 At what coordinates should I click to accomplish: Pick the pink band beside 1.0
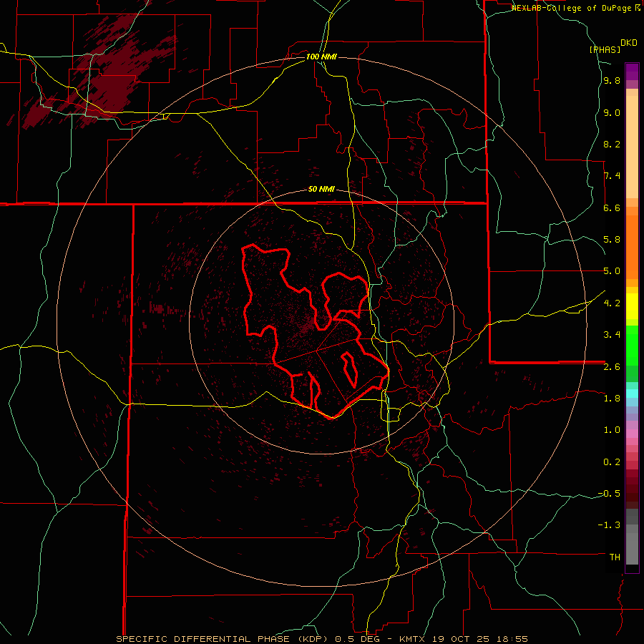(632, 434)
